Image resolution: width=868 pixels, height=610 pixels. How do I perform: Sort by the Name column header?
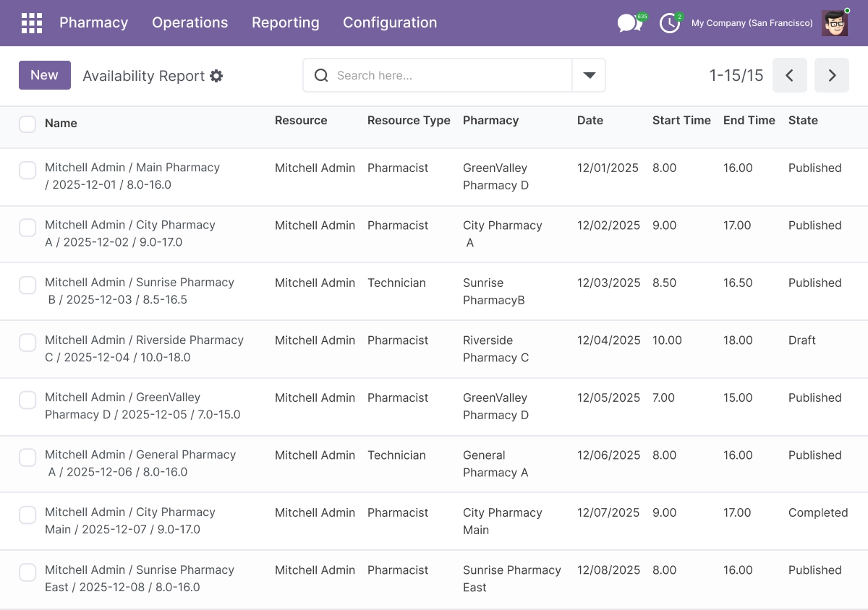[x=61, y=124]
